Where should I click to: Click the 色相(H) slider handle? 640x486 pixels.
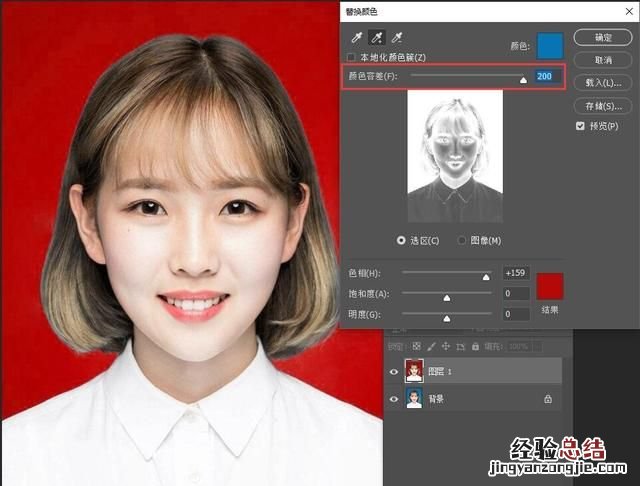(486, 277)
